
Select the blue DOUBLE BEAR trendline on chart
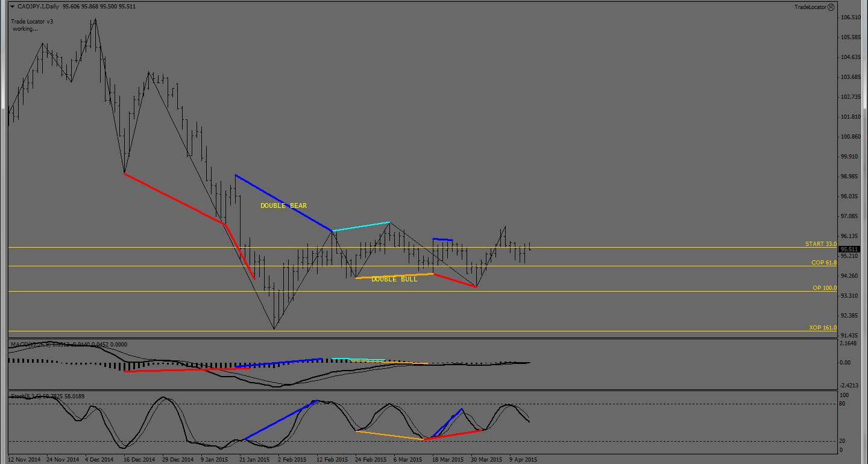pos(283,202)
